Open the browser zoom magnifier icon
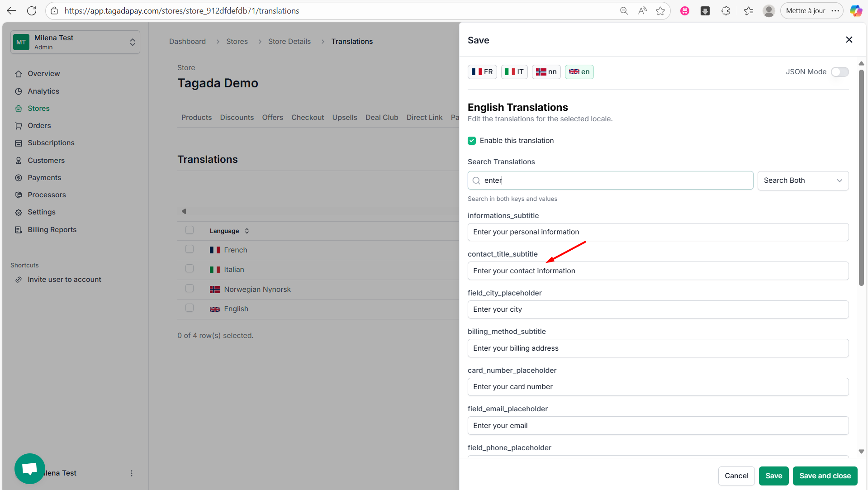 624,11
